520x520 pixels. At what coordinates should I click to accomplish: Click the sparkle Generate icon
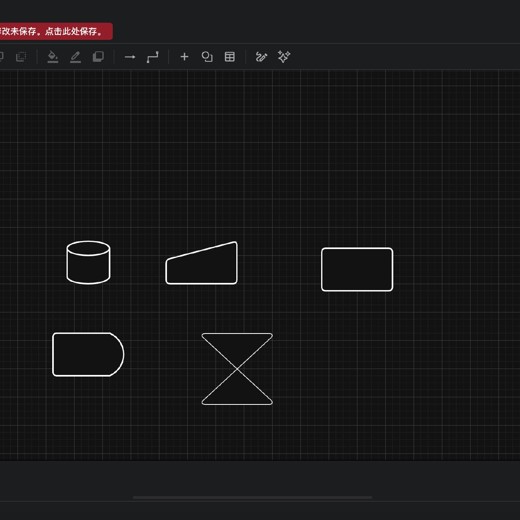click(x=284, y=57)
